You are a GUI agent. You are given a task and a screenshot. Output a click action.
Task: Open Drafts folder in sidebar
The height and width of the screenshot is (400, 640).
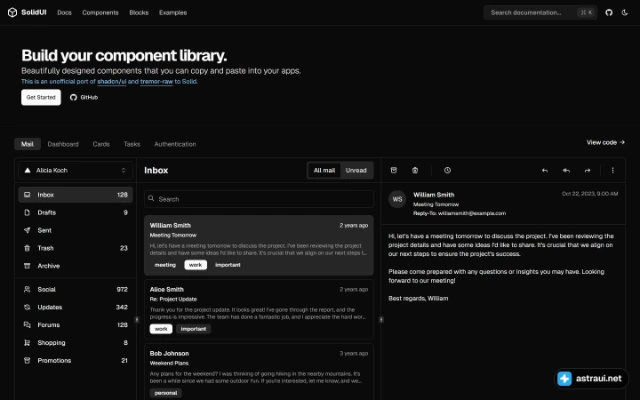[x=75, y=212]
